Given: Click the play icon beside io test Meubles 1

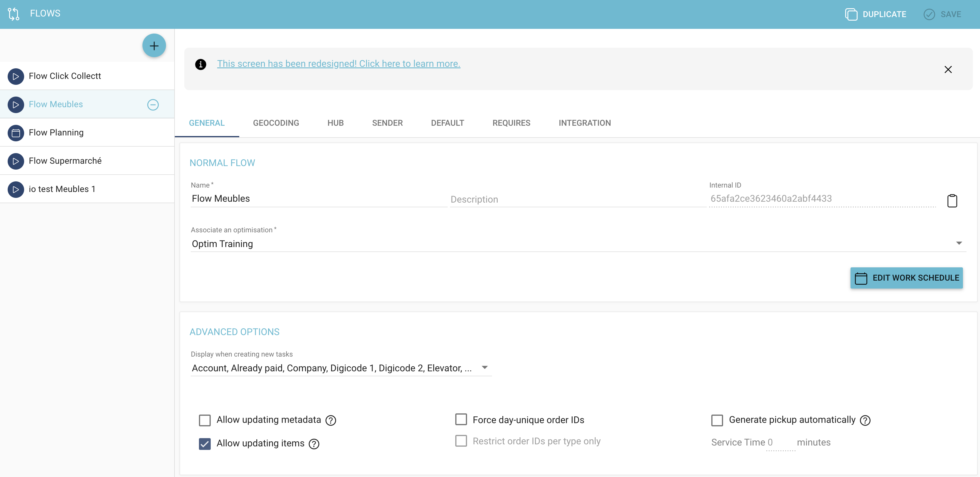Looking at the screenshot, I should [16, 189].
